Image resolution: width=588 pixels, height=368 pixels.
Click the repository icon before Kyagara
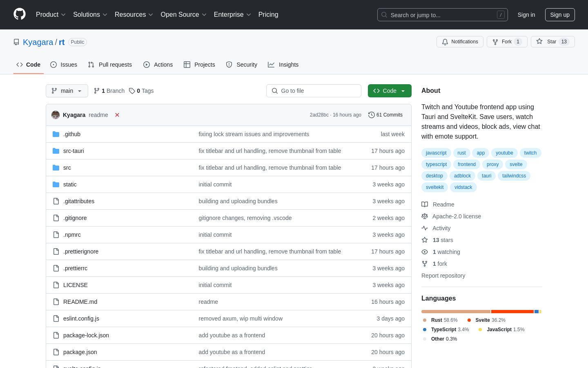point(16,42)
